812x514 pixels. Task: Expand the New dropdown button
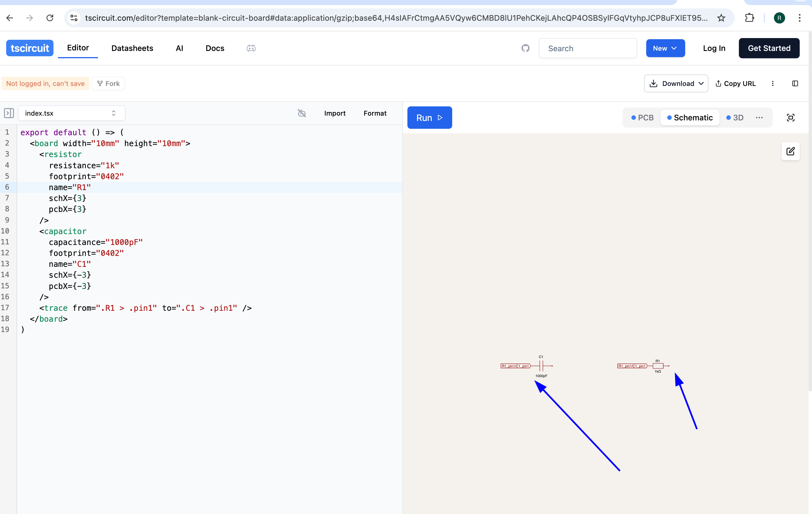(x=665, y=48)
